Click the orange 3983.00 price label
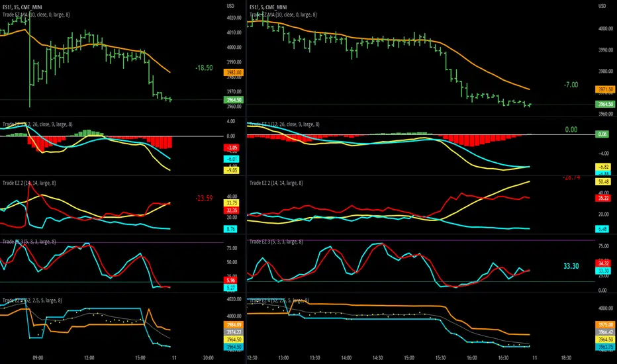The image size is (617, 364). (233, 72)
